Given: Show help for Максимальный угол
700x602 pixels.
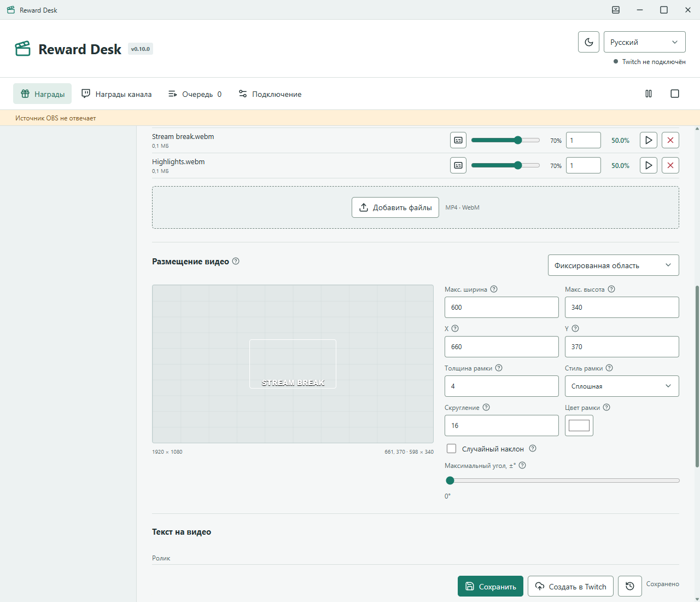Looking at the screenshot, I should 522,465.
